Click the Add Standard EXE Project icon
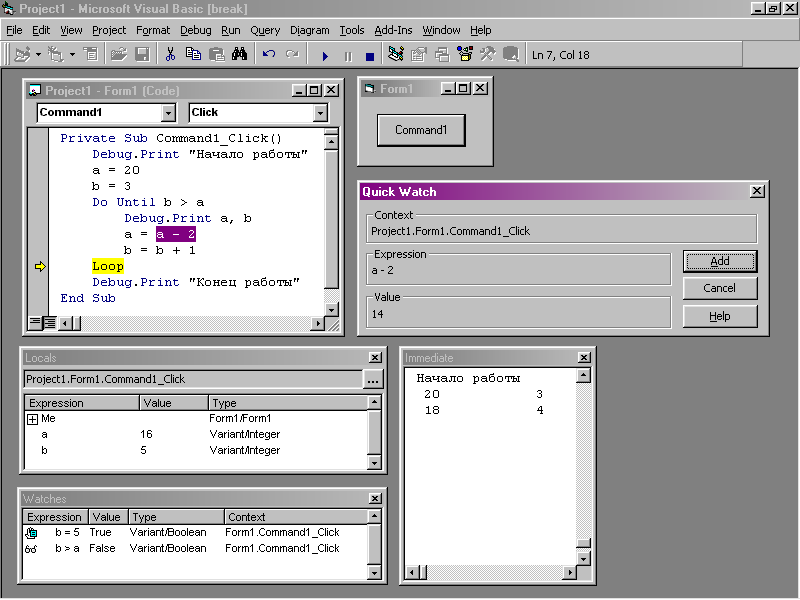 (x=22, y=54)
